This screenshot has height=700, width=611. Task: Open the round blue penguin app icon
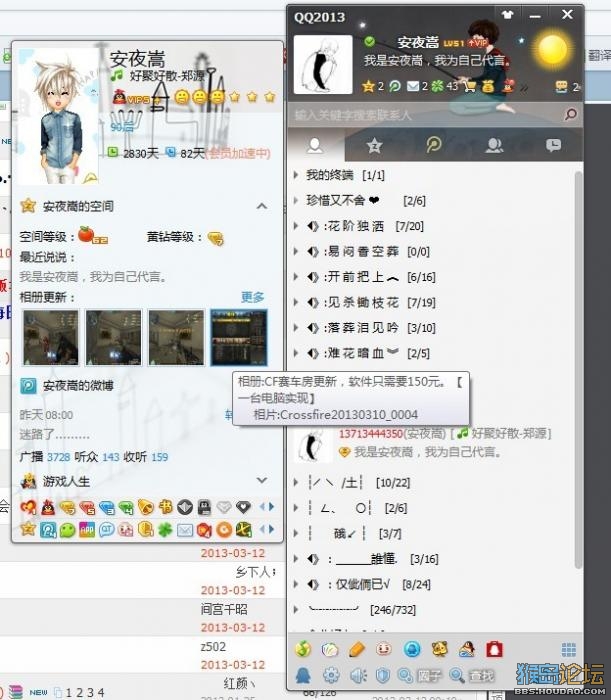point(412,649)
